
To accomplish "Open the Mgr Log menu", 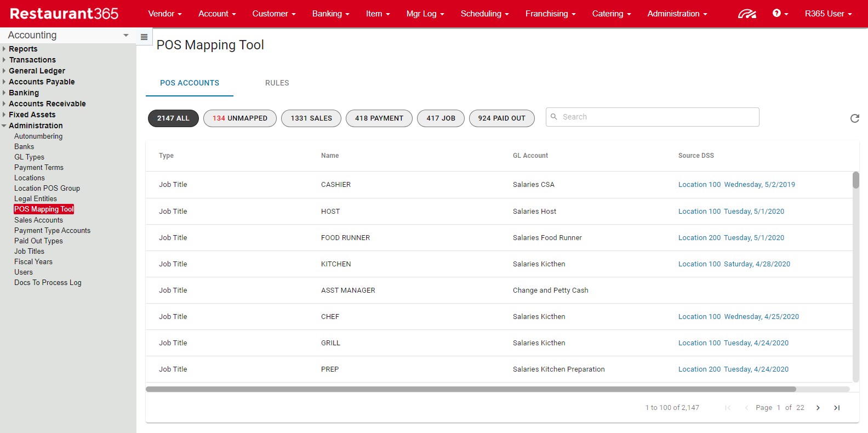I will coord(425,14).
